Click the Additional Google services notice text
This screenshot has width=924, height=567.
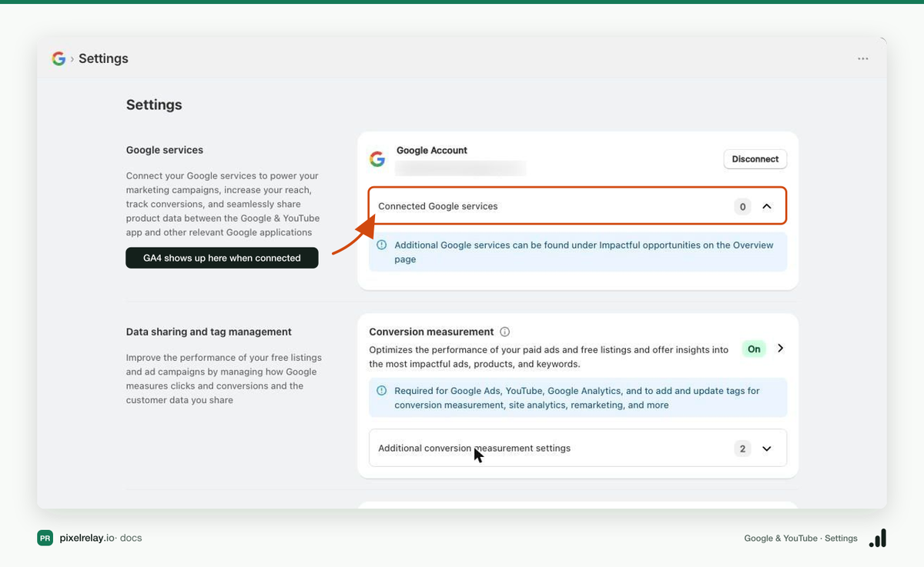(584, 252)
